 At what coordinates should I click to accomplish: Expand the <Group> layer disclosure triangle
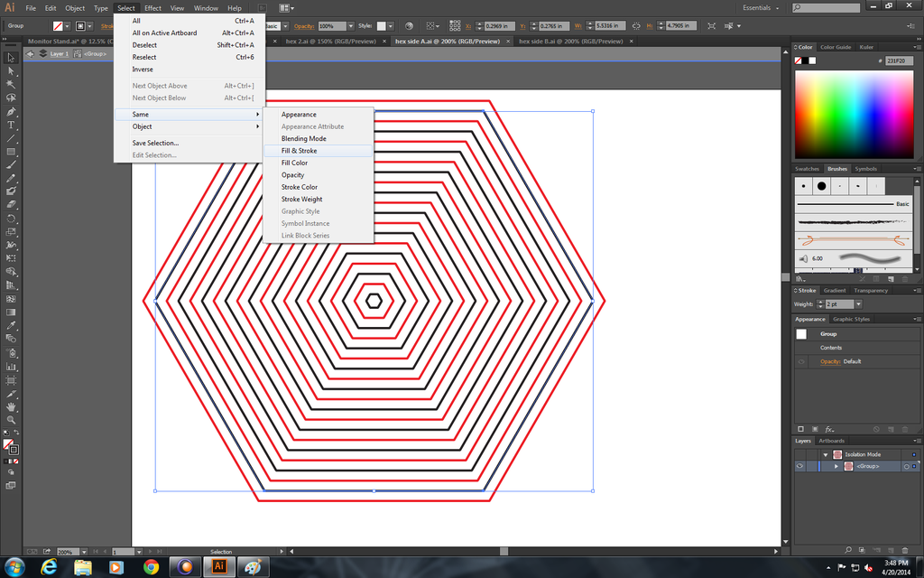click(x=836, y=466)
